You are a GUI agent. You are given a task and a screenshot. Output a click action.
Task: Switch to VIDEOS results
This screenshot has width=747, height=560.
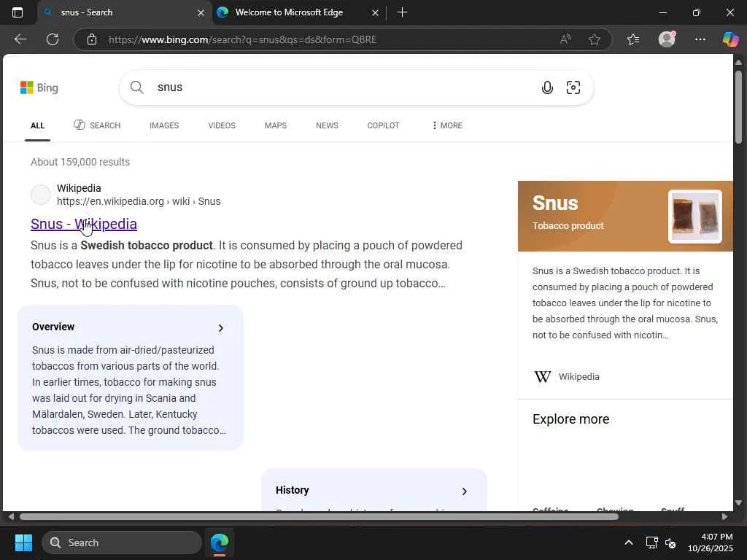222,125
